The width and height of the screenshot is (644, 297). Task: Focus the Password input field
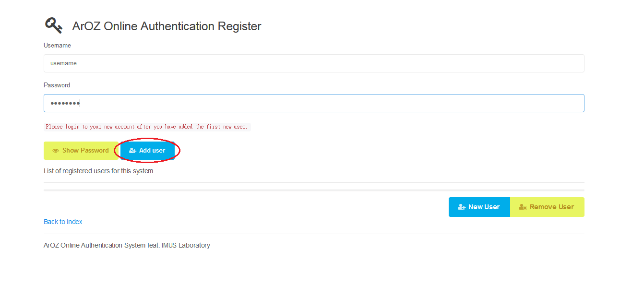coord(314,103)
